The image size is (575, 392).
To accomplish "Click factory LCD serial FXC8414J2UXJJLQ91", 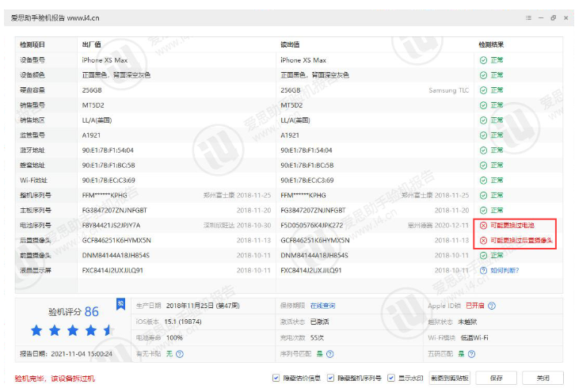I will [x=112, y=271].
